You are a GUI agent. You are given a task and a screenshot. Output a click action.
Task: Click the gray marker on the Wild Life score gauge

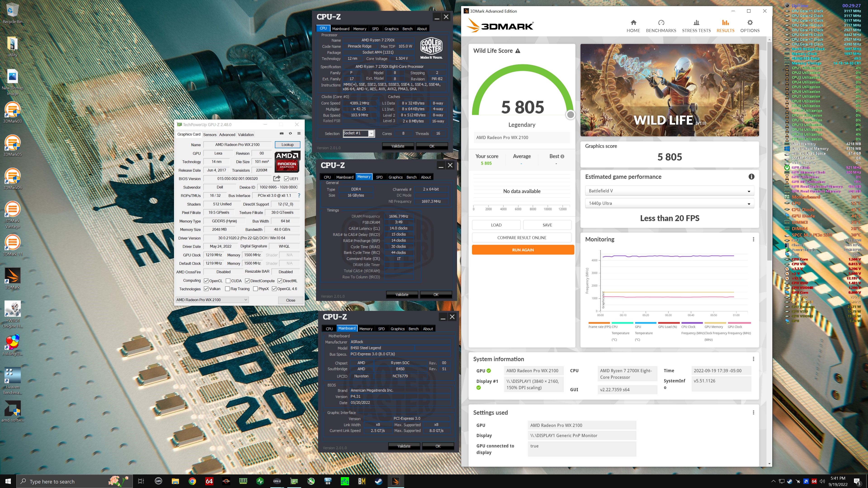[570, 115]
